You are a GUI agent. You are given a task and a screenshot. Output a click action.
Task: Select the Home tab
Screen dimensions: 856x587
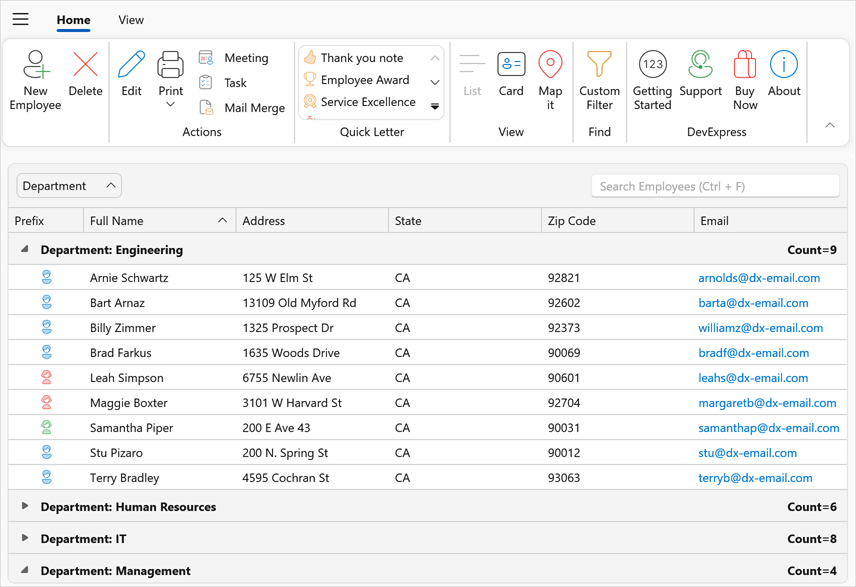click(x=73, y=20)
